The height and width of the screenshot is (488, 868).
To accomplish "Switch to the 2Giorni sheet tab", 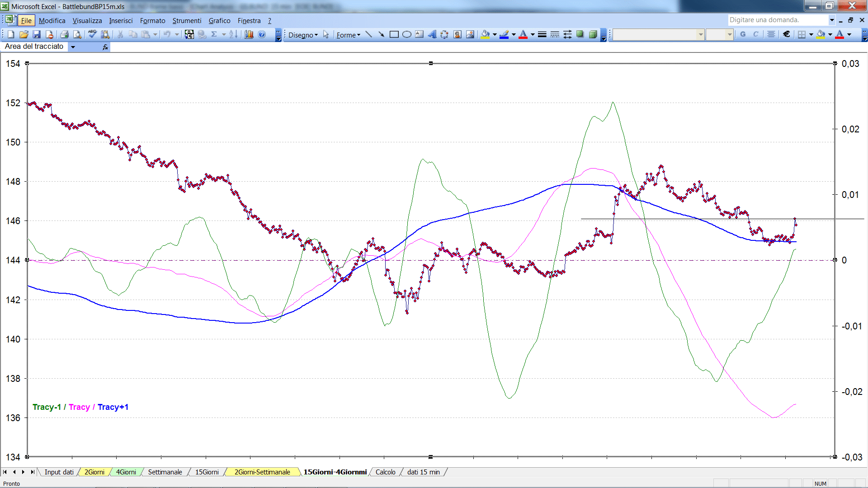I will pyautogui.click(x=94, y=472).
